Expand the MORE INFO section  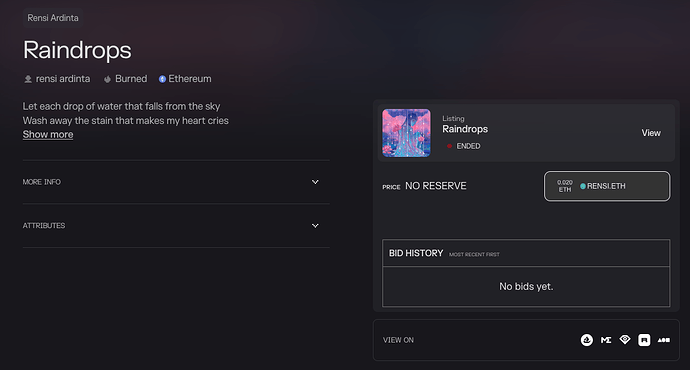click(176, 182)
